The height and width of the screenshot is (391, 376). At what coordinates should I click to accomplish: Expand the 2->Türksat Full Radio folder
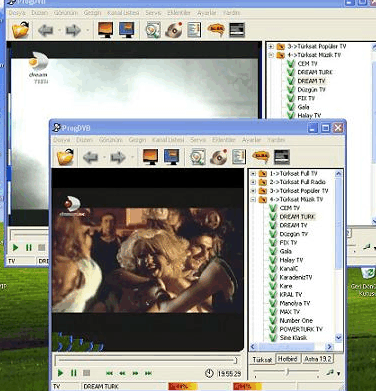click(253, 182)
